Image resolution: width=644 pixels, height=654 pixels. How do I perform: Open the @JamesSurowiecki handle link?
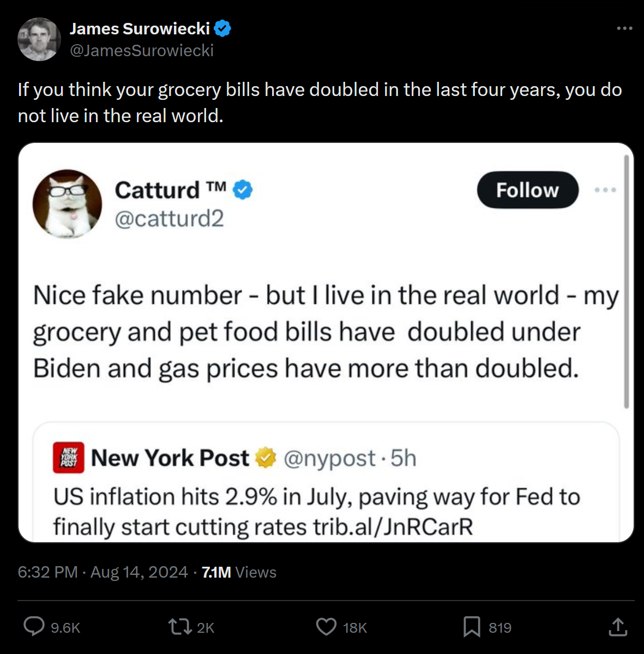(142, 51)
